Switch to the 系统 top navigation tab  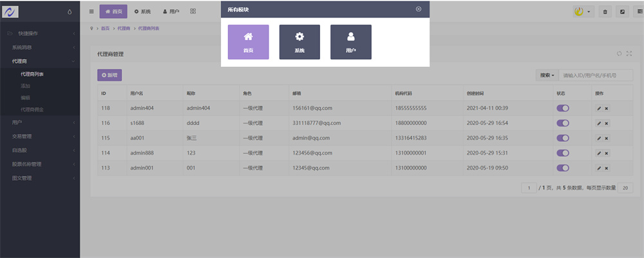[142, 12]
